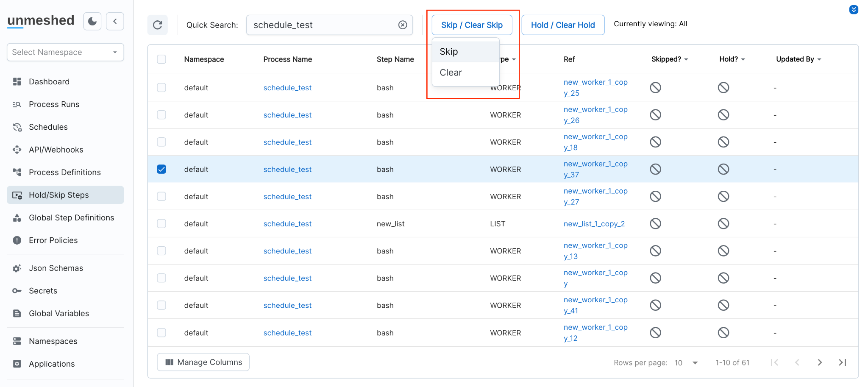Jump to last page of results
This screenshot has height=387, width=868.
coord(842,362)
